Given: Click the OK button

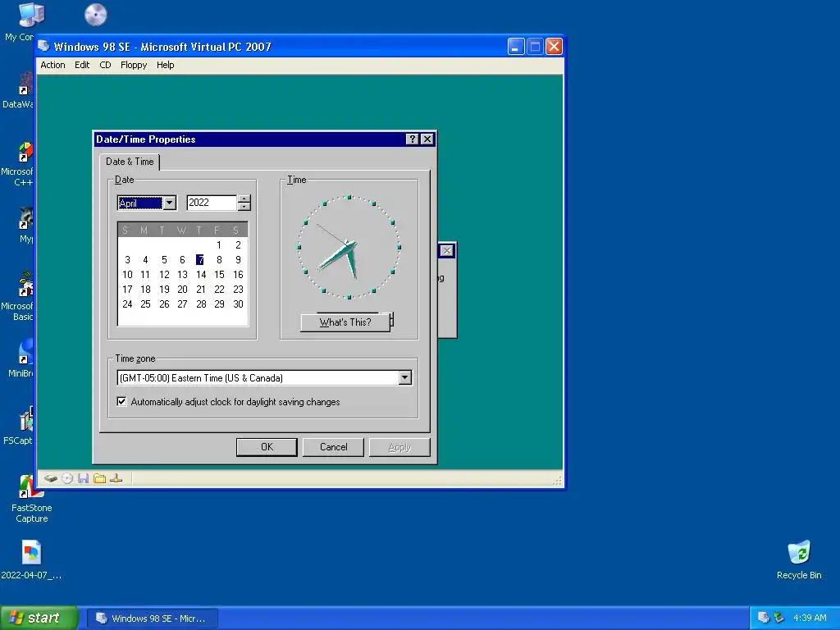Looking at the screenshot, I should (x=267, y=447).
